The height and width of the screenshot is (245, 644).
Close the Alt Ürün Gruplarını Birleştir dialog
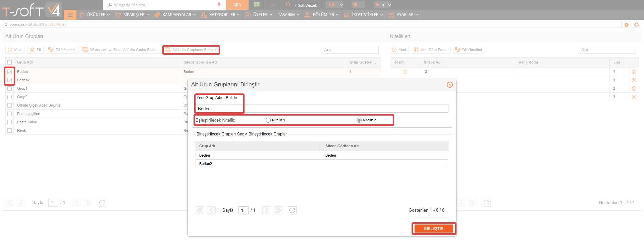(450, 85)
